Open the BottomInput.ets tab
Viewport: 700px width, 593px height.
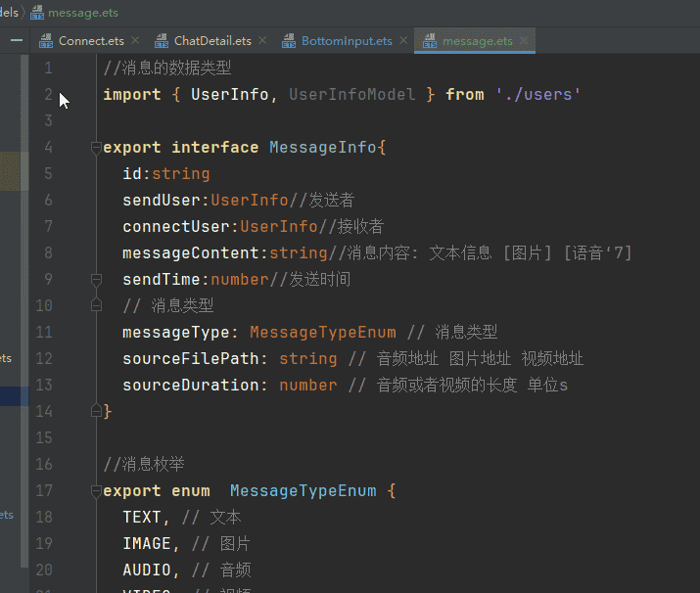coord(347,41)
